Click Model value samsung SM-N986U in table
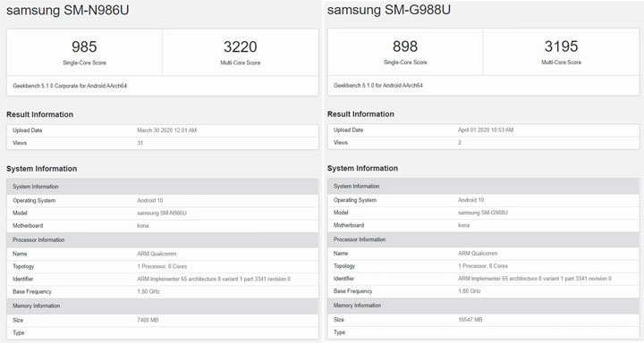Viewport: 644px width, 343px height. point(162,213)
